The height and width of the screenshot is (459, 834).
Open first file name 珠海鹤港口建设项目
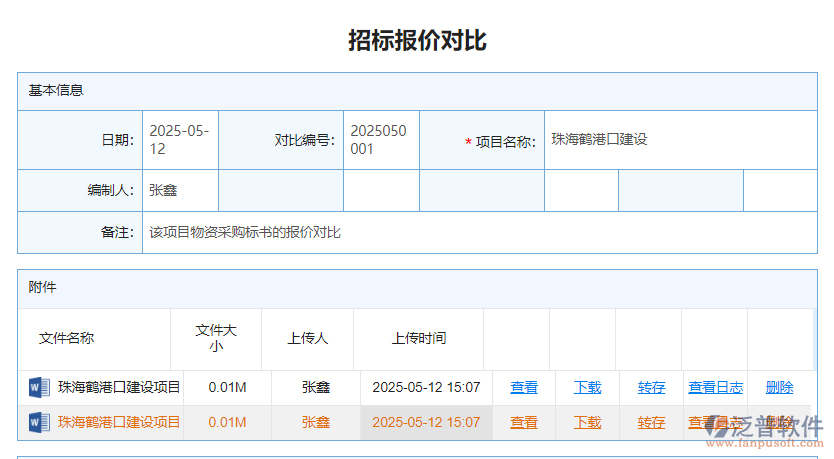119,387
